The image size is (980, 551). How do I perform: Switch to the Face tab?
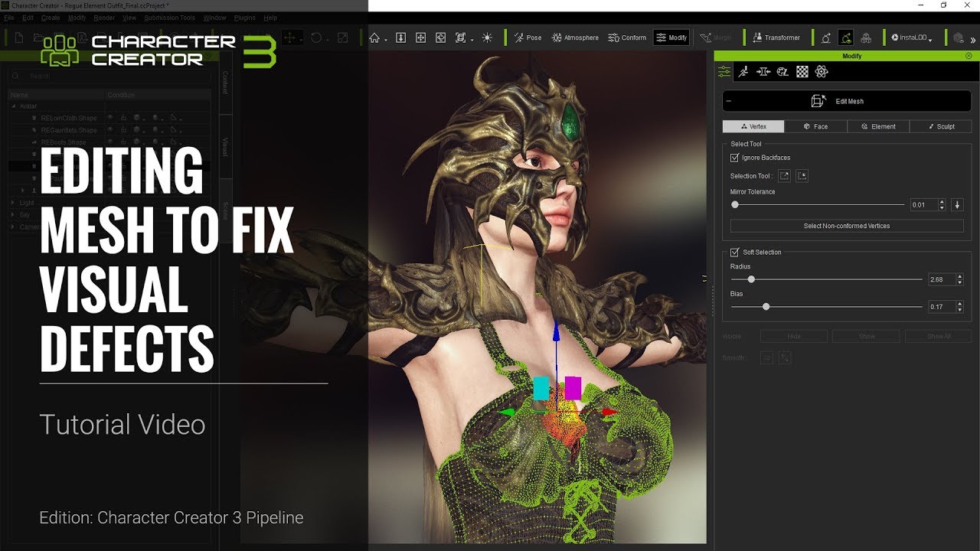[x=815, y=126]
